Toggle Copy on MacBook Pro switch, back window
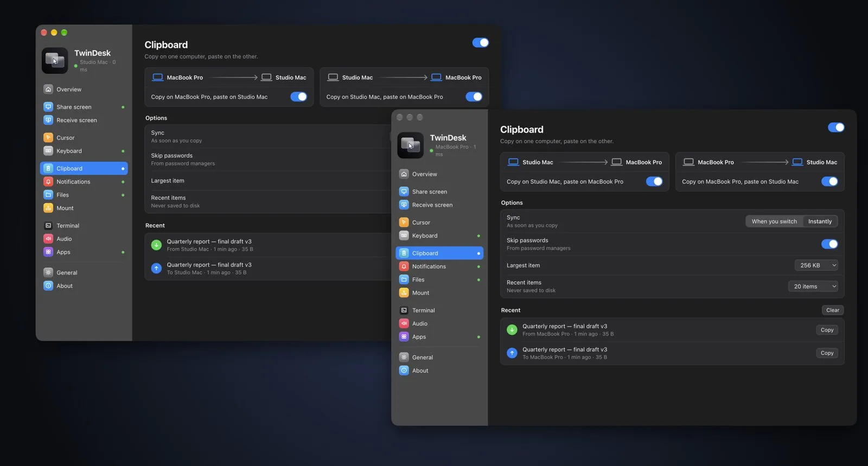 click(x=298, y=97)
